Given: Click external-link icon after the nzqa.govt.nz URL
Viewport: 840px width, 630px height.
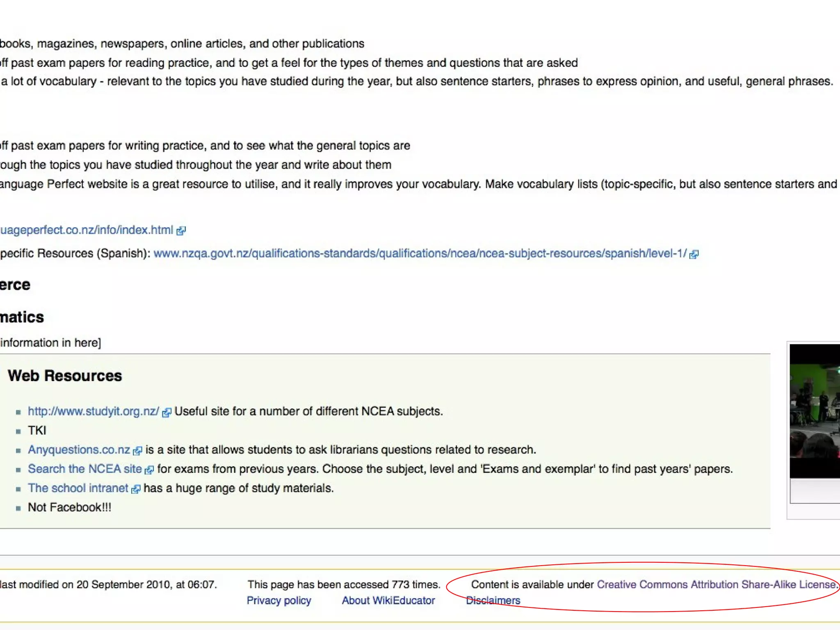Looking at the screenshot, I should click(694, 254).
